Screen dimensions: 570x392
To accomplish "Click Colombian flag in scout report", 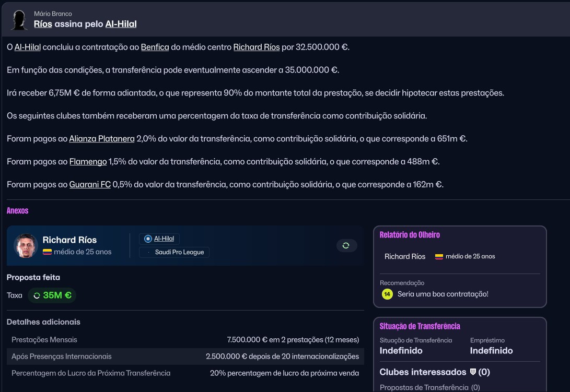I will pos(439,256).
